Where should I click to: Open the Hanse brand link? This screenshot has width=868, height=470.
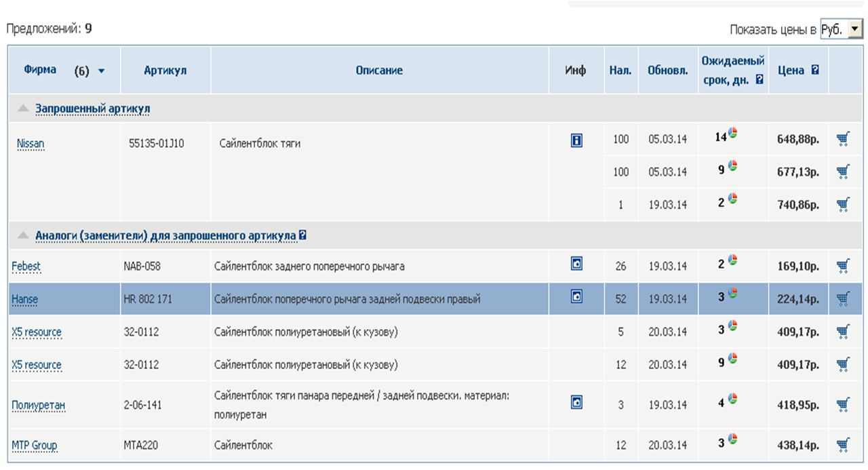pos(24,299)
